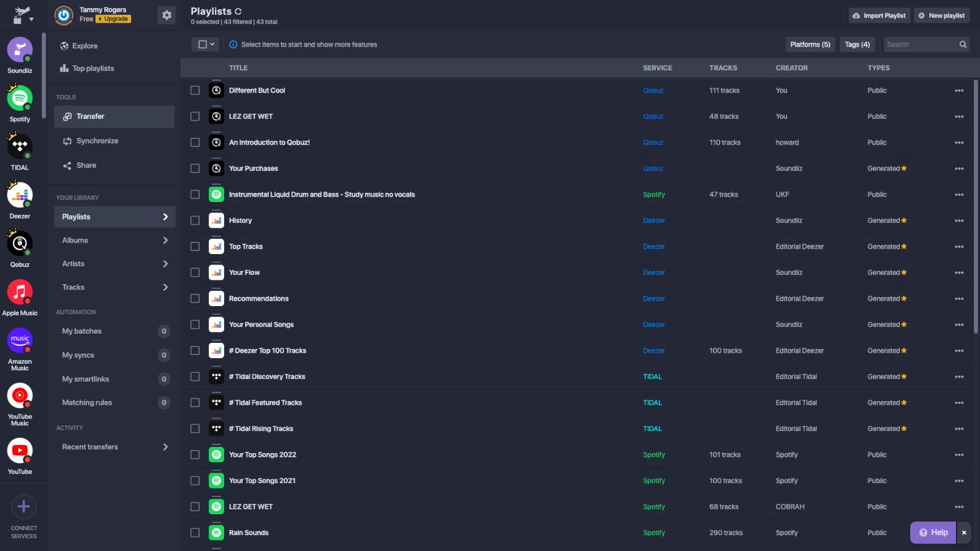This screenshot has height=551, width=980.
Task: Click the Spotify icon of Rain Sounds playlist
Action: pyautogui.click(x=216, y=533)
